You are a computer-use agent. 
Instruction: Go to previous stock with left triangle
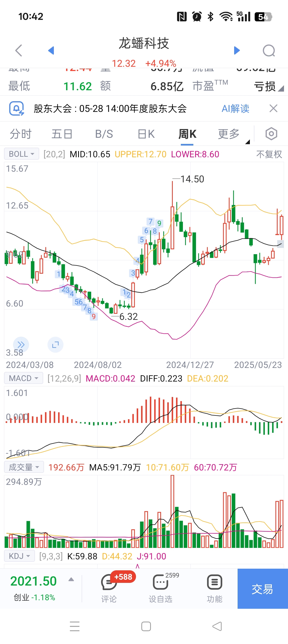51,50
